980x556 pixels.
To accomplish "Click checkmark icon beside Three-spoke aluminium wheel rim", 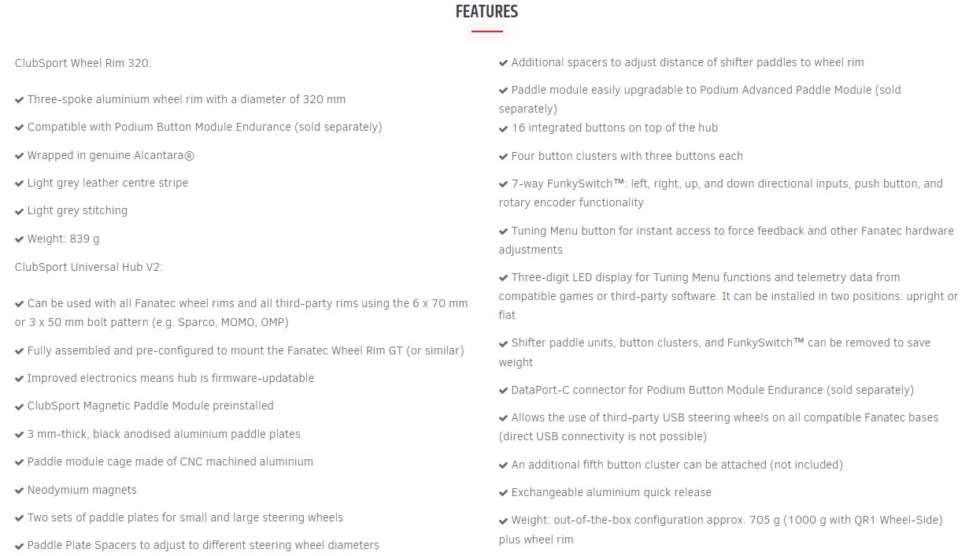I will coord(19,100).
